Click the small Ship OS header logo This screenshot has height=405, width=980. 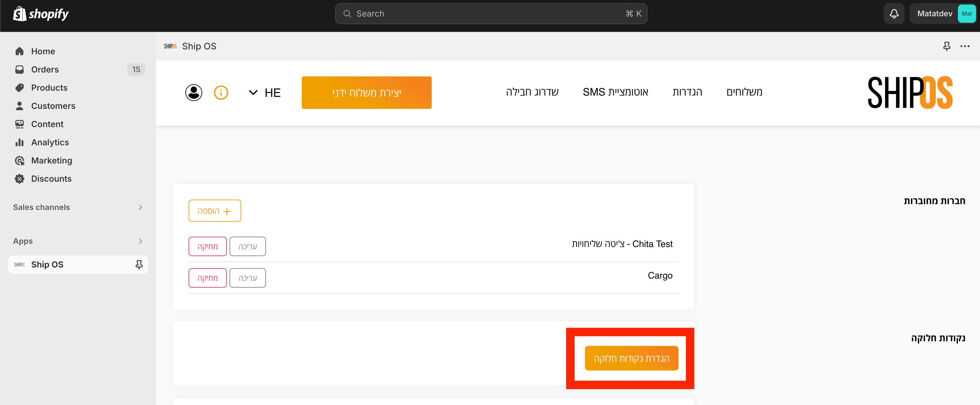click(x=170, y=46)
